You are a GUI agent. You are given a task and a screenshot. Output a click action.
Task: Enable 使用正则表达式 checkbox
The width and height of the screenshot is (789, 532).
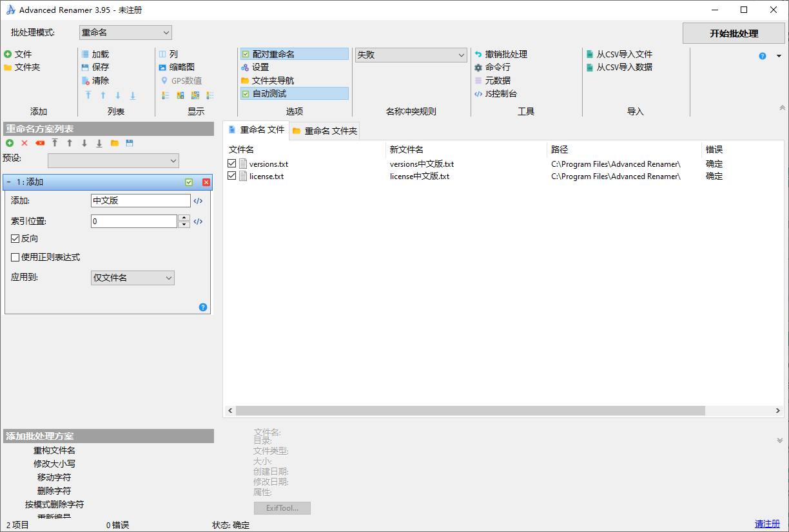pos(15,257)
